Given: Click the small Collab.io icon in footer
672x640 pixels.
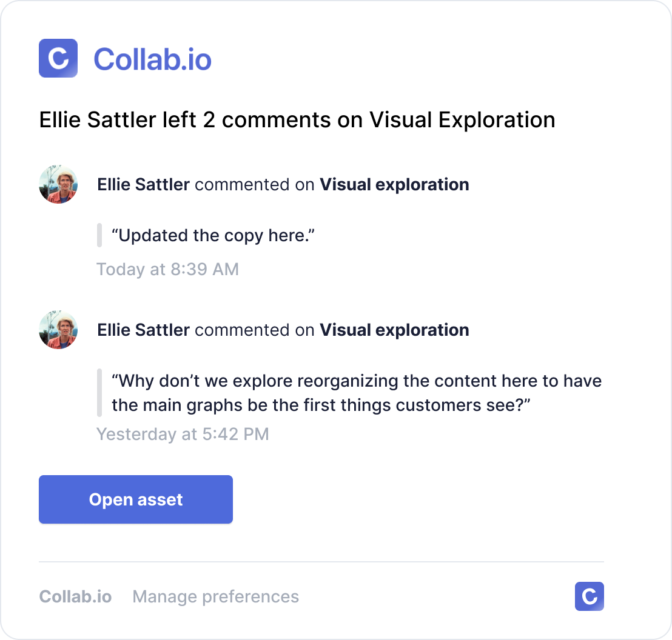Looking at the screenshot, I should (x=589, y=596).
